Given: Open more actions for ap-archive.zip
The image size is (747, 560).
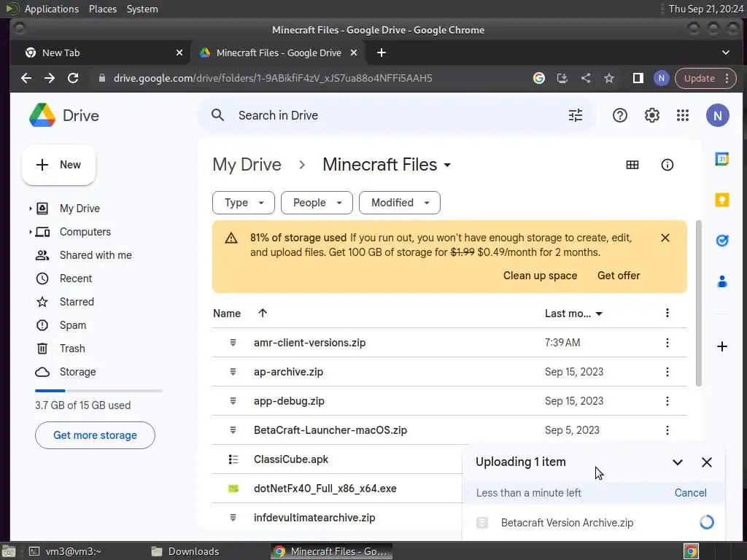Looking at the screenshot, I should point(667,372).
